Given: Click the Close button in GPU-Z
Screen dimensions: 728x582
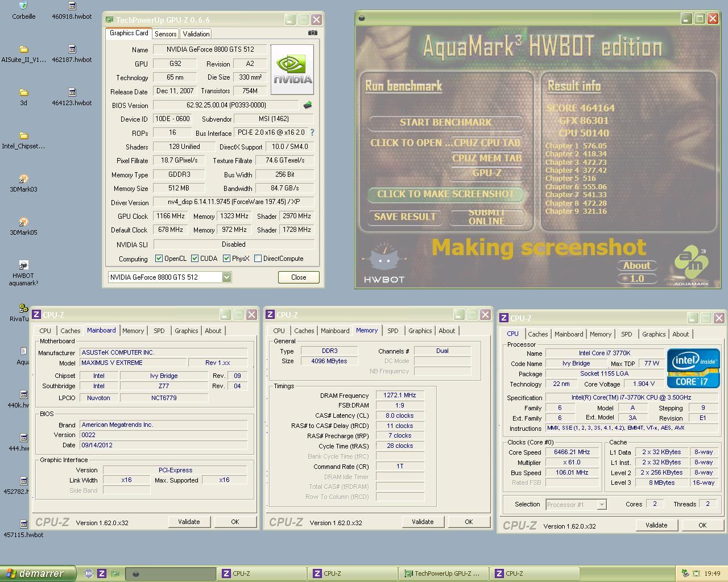Looking at the screenshot, I should point(299,277).
